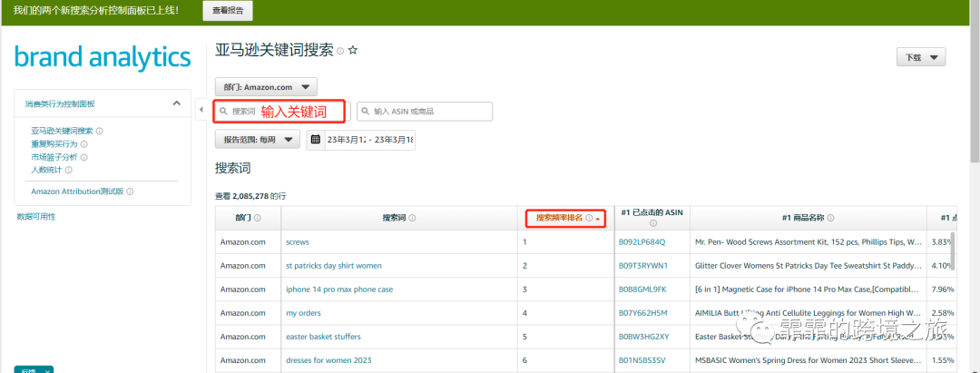Click the 查看报告 button in the green banner
Screen dimensions: 980x373
click(228, 11)
